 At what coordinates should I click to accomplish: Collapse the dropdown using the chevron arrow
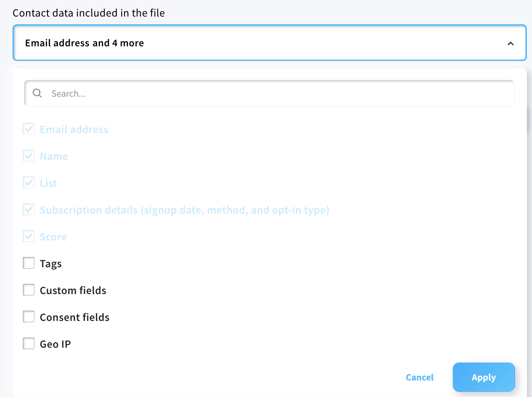click(x=510, y=43)
